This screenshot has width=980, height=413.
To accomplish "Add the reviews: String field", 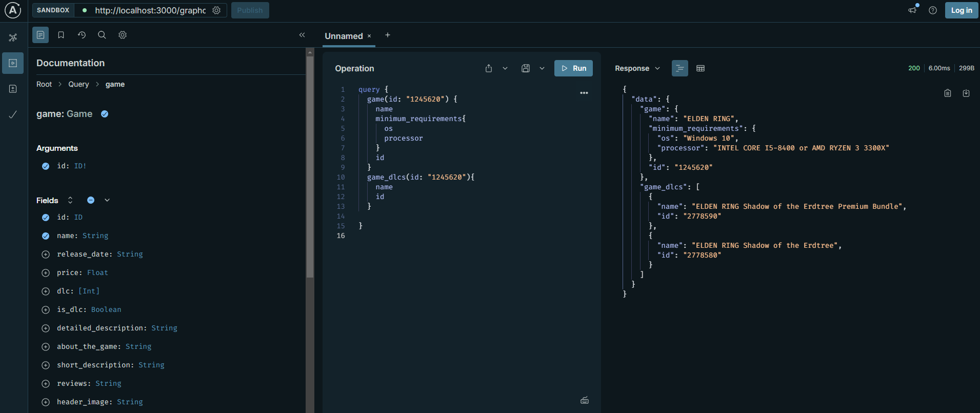I will tap(46, 384).
